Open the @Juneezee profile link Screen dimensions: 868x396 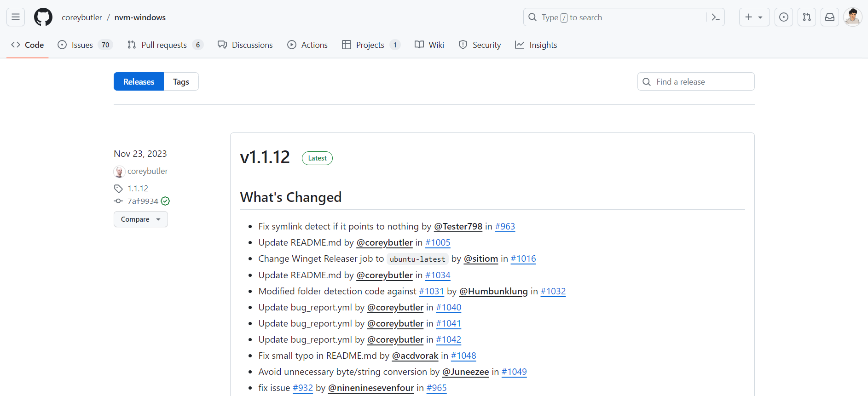466,372
